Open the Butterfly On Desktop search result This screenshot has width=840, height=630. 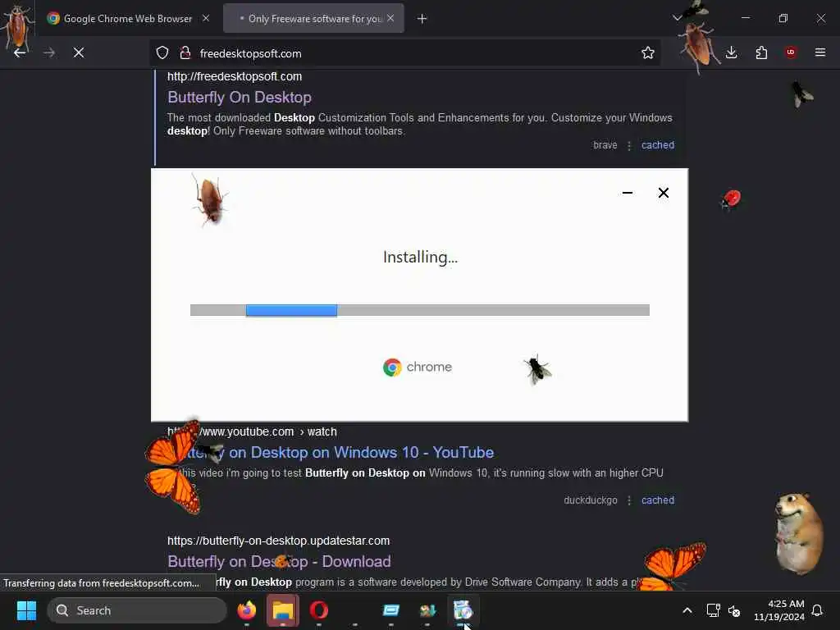point(239,97)
